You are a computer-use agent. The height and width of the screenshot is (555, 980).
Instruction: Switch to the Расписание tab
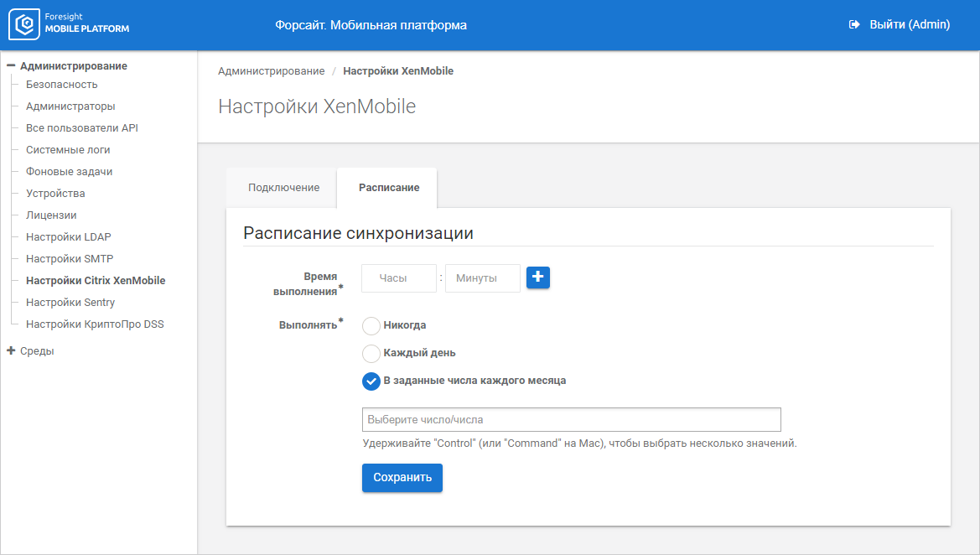click(x=389, y=188)
